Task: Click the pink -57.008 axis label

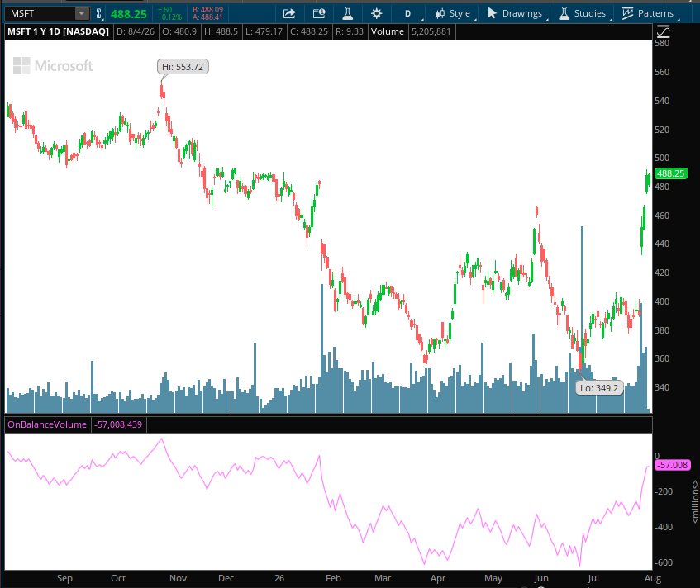Action: click(673, 465)
